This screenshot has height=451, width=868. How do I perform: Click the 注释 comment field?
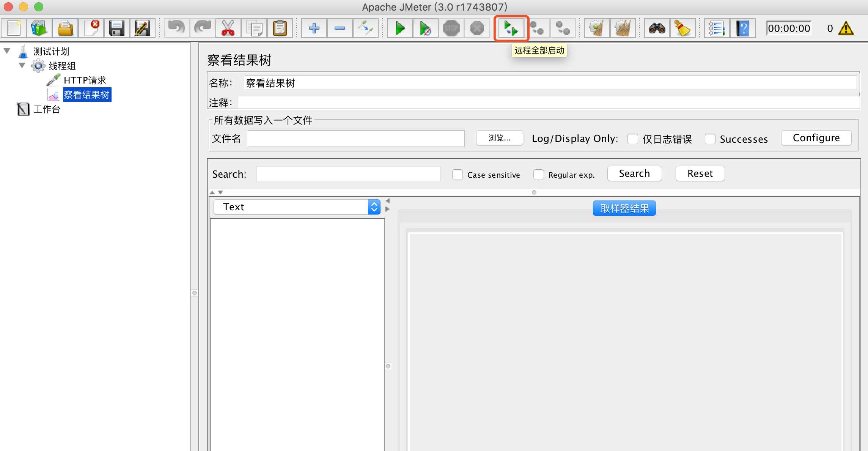549,102
